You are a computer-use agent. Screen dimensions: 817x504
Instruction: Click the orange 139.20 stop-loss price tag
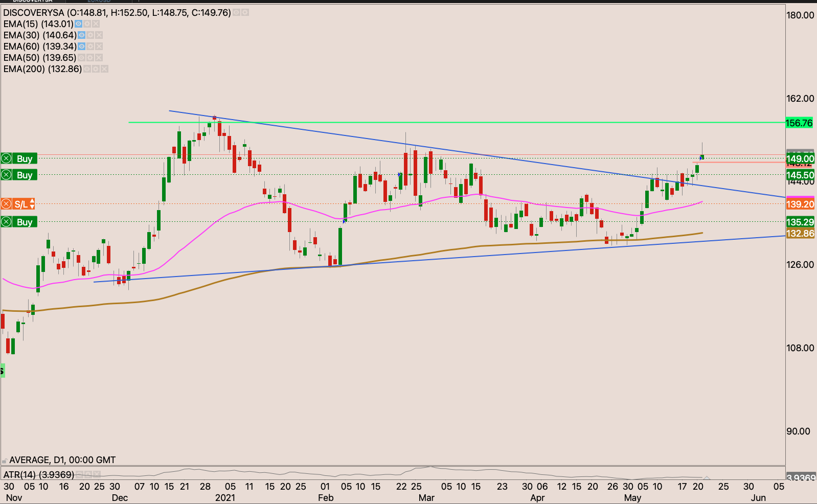[800, 204]
